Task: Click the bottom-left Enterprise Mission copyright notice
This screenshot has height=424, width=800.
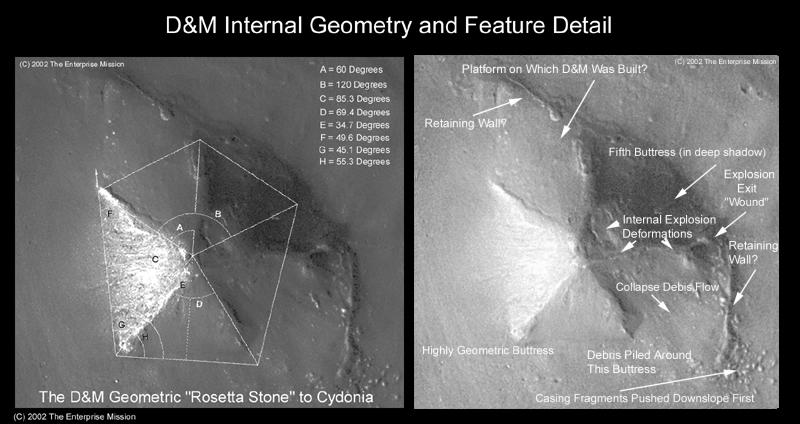Action: 74,416
